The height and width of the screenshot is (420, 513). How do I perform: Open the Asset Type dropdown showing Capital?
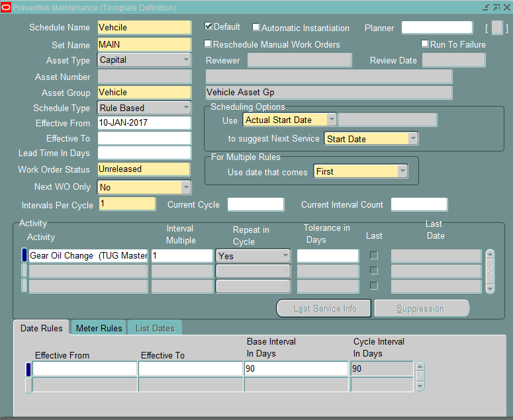(144, 60)
